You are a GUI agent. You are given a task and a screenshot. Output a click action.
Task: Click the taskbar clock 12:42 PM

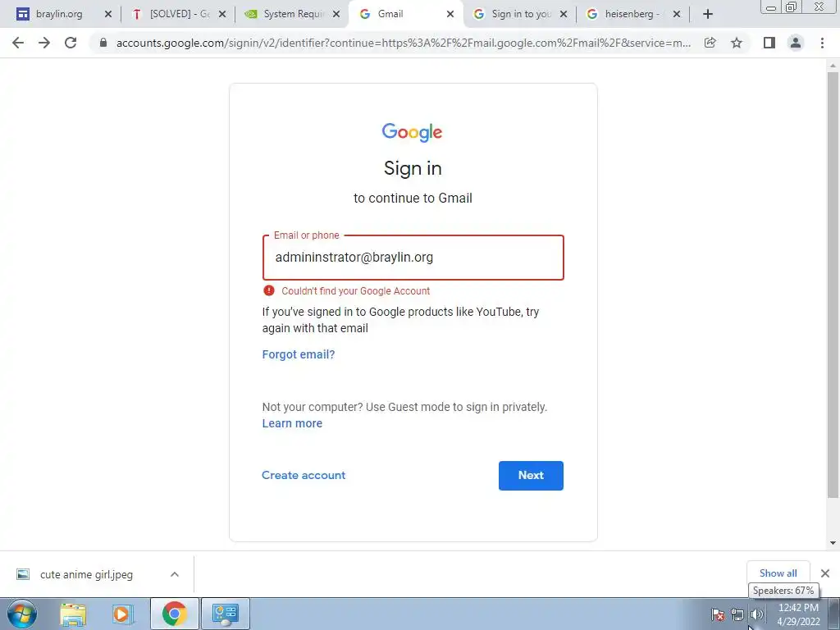coord(798,608)
